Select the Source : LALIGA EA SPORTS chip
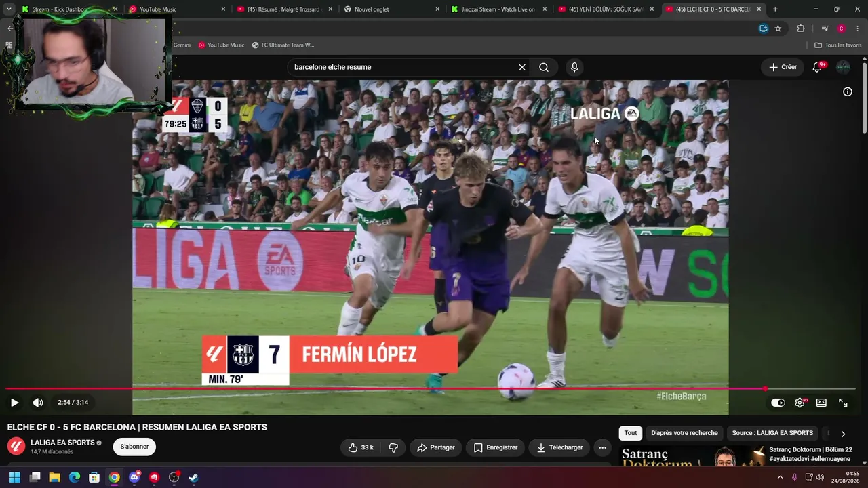The image size is (868, 488). pyautogui.click(x=772, y=433)
